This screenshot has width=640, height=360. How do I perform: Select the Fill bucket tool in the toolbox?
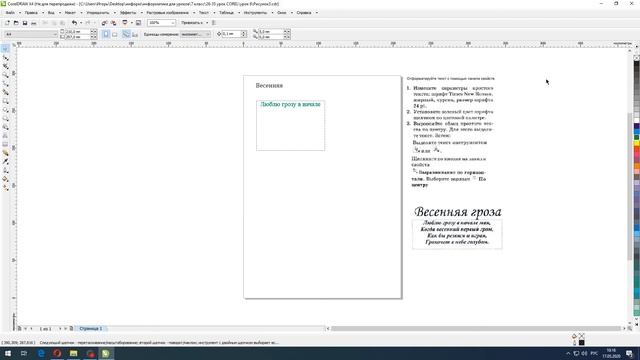pos(5,179)
